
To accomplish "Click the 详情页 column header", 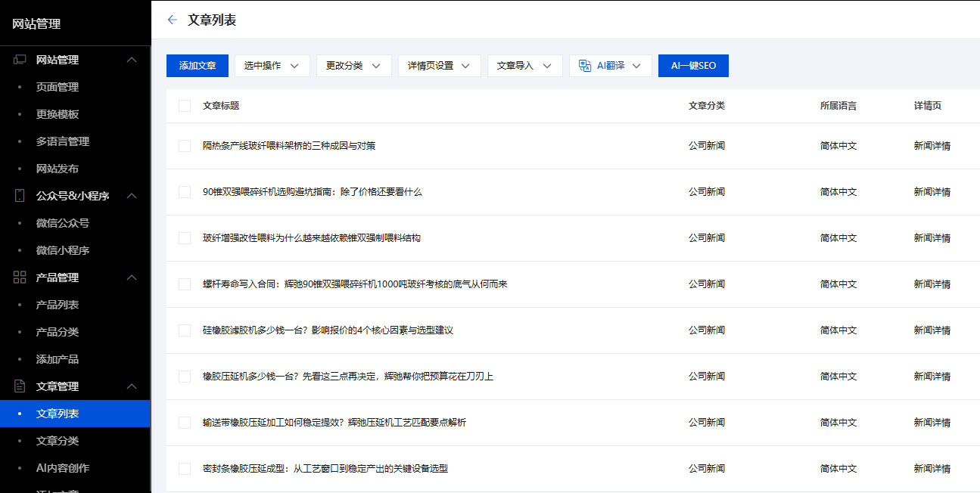I will 928,106.
